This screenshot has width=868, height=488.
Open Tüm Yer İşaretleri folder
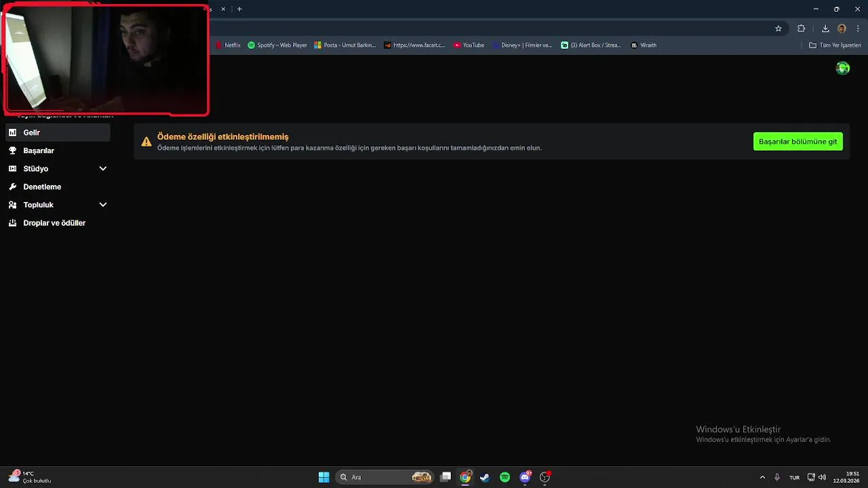[x=835, y=45]
